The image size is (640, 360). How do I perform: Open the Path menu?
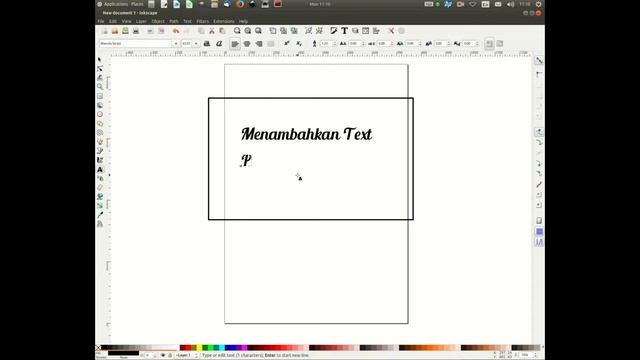[174, 21]
